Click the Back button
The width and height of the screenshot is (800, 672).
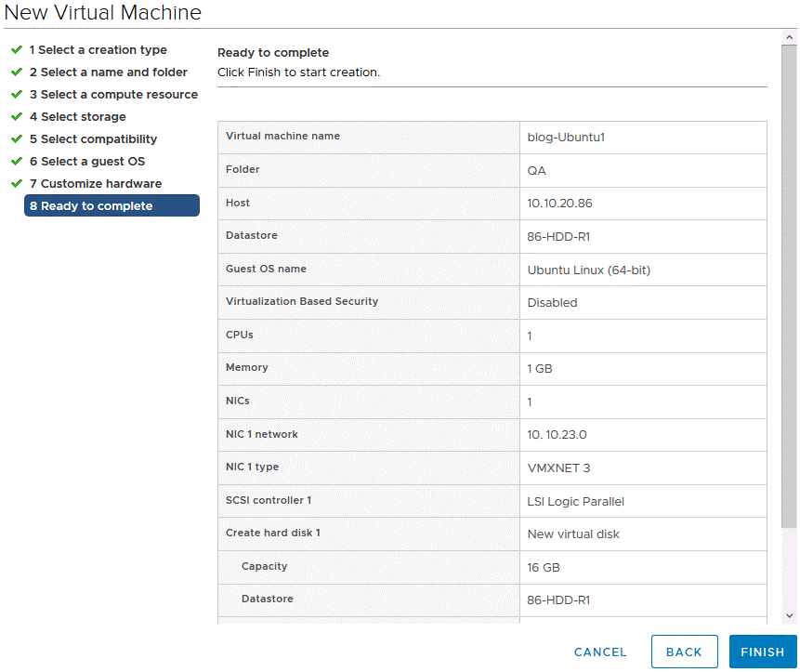tap(684, 652)
